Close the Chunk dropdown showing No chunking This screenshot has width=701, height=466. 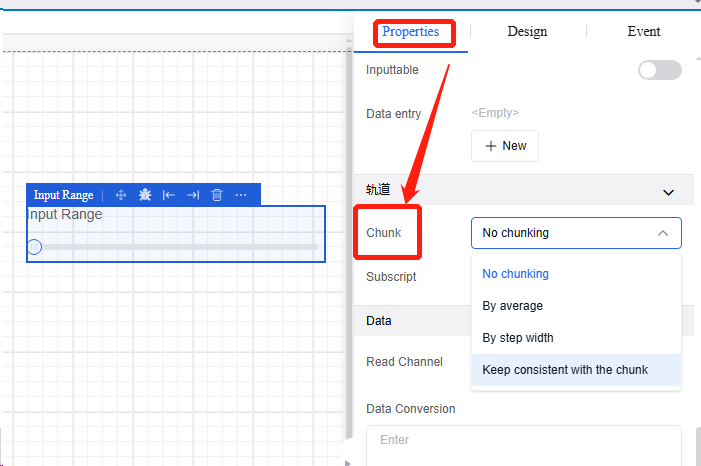[x=576, y=233]
